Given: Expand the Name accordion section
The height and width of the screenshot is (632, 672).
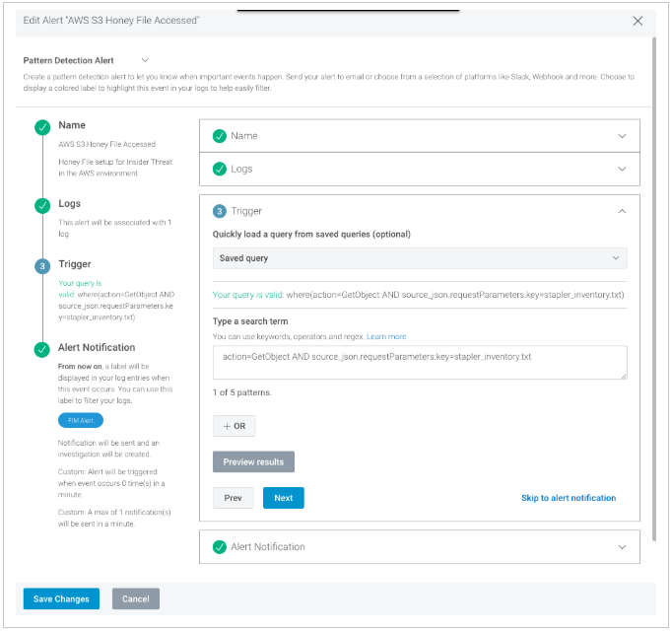Looking at the screenshot, I should pyautogui.click(x=621, y=136).
